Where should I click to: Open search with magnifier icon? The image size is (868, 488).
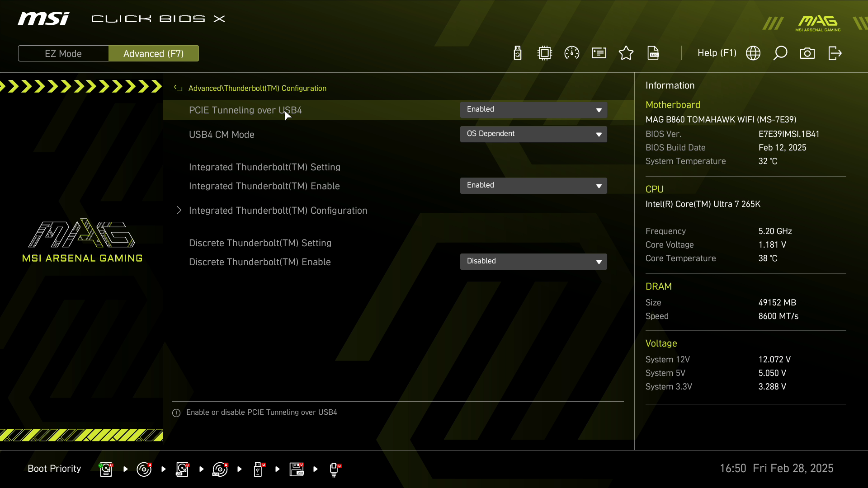(x=780, y=53)
